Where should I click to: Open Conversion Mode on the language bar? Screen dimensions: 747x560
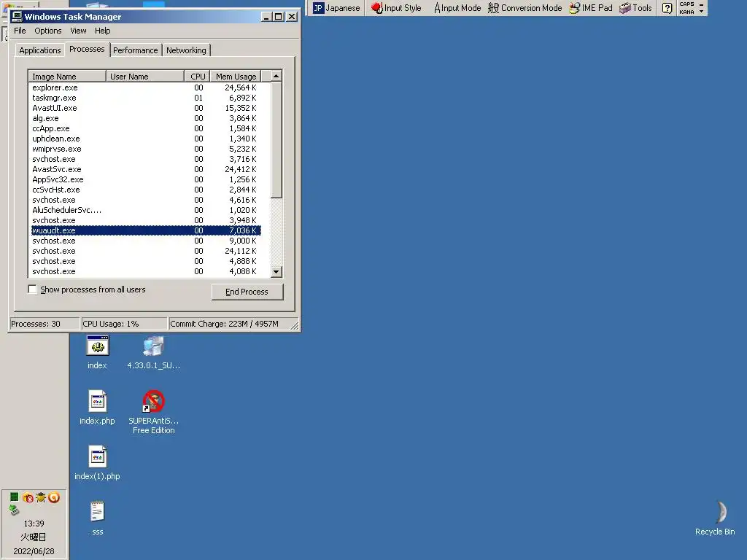point(525,8)
